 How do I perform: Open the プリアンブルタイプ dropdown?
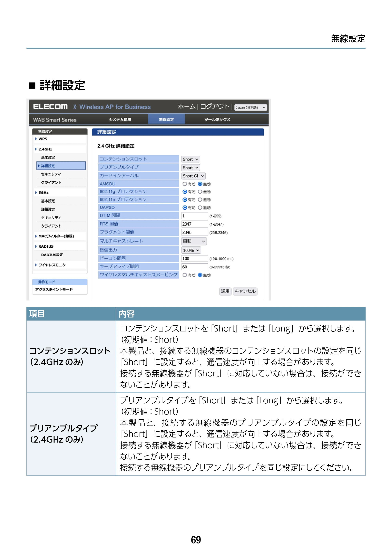(191, 168)
